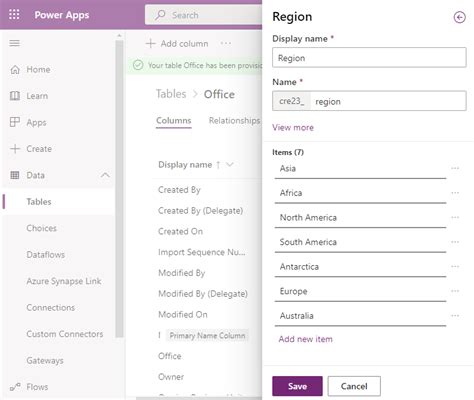The image size is (474, 400).
Task: Edit the Europe item field
Action: (x=360, y=291)
